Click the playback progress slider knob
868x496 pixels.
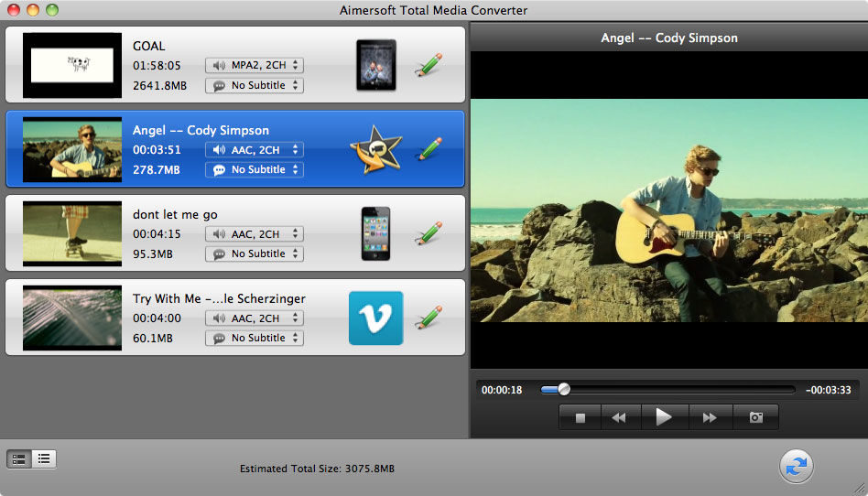point(563,389)
